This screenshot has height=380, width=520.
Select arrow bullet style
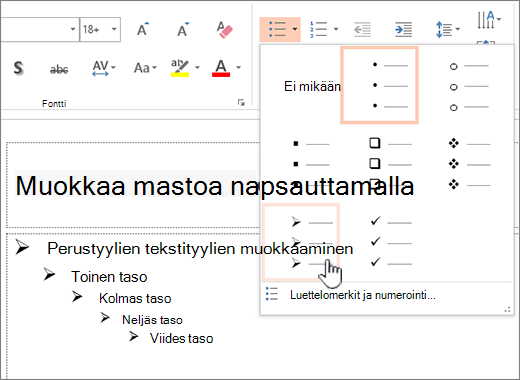301,242
